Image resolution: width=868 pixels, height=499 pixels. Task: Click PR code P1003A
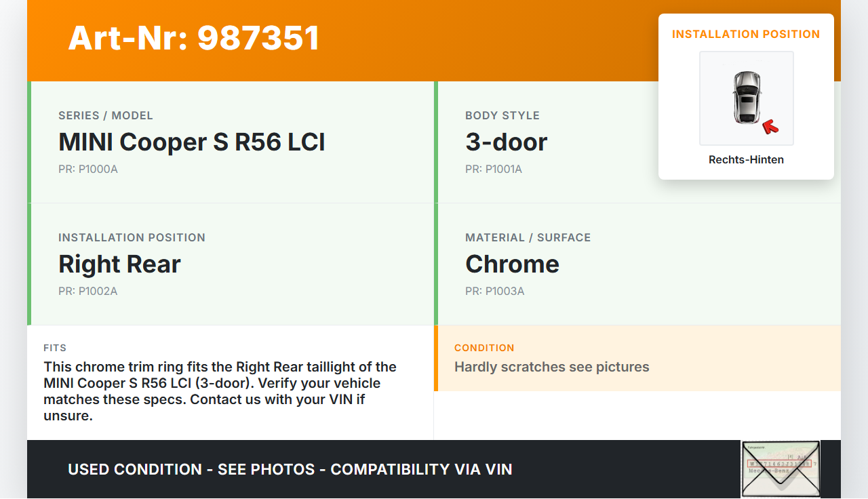[495, 291]
